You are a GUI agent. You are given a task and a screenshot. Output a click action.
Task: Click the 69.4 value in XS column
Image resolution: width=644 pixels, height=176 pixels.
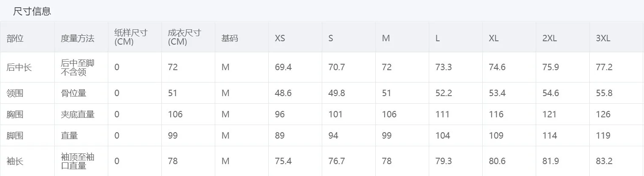[283, 67]
